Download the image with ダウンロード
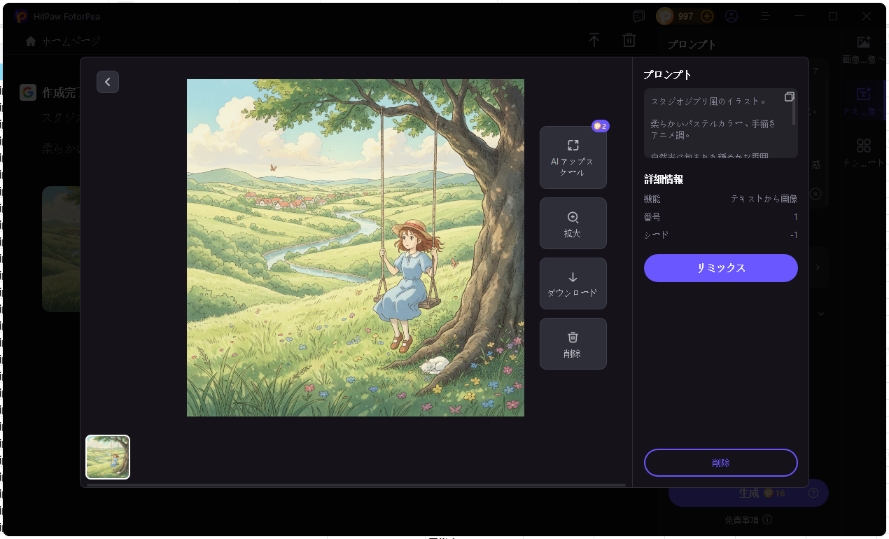This screenshot has width=889, height=539. pos(573,283)
